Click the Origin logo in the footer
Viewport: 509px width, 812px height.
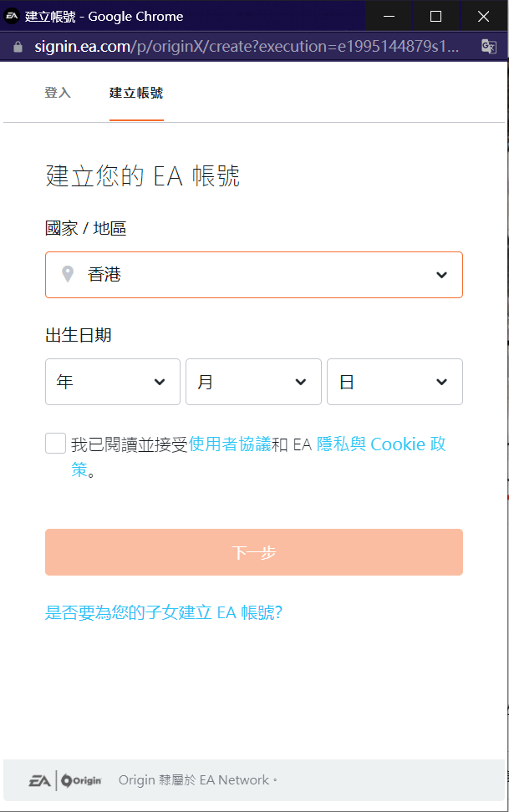pyautogui.click(x=82, y=780)
